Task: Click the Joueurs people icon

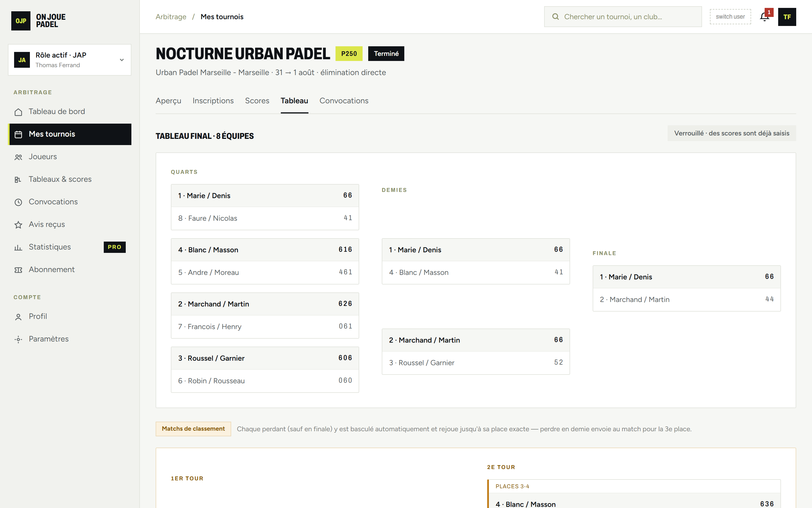Action: 18,157
